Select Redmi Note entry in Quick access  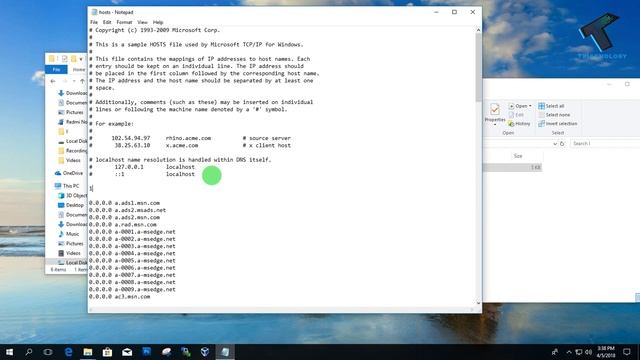coord(73,122)
